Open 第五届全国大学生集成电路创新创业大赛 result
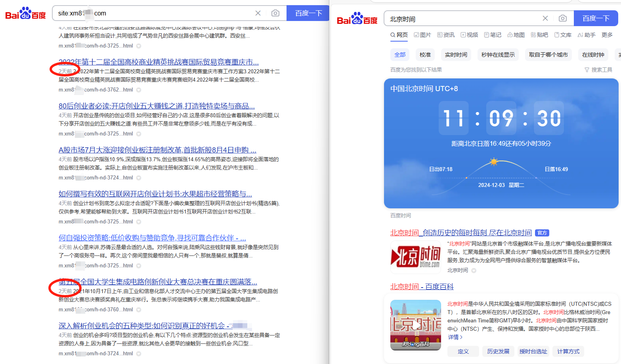 point(158,282)
